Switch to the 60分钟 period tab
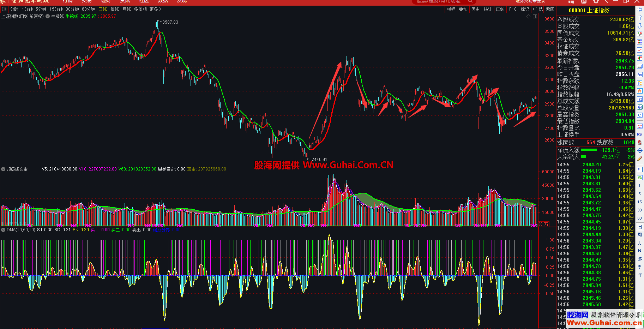The width and height of the screenshot is (644, 329). pyautogui.click(x=89, y=9)
